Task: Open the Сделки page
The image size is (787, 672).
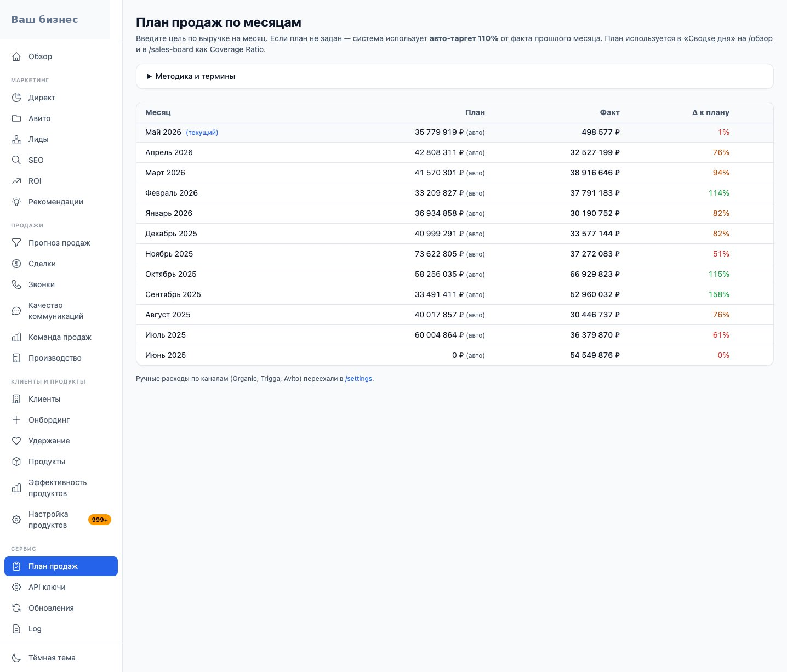Action: (61, 264)
